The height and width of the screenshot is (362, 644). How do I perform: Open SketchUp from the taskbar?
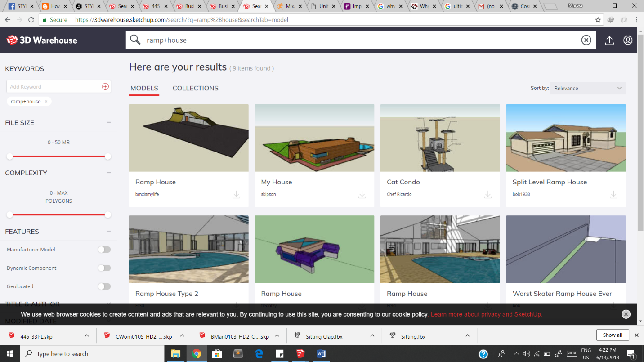300,353
